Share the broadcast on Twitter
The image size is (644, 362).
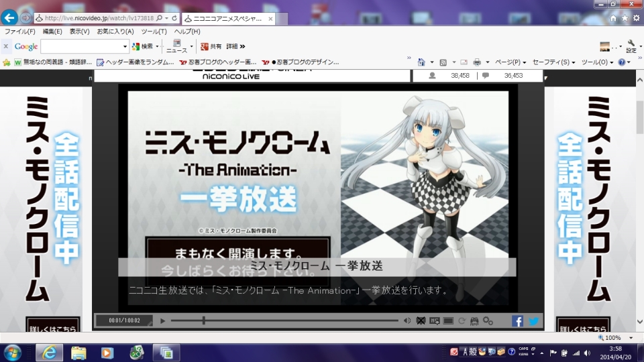click(x=533, y=321)
